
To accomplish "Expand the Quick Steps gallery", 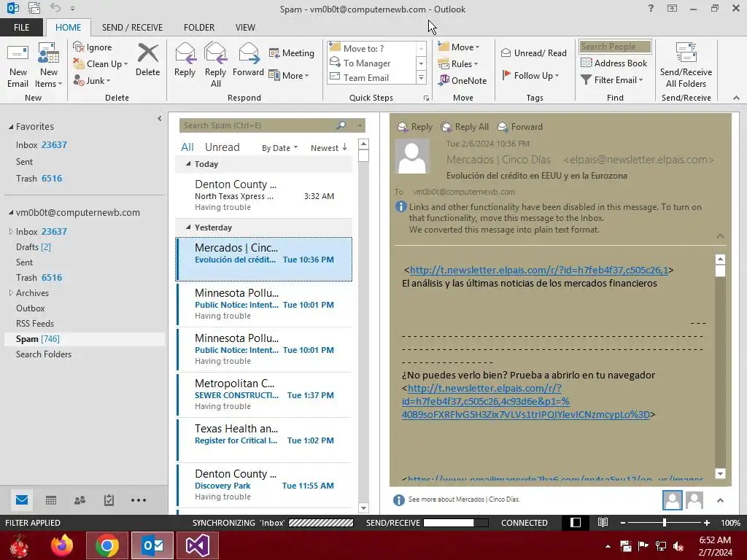I will pos(421,77).
